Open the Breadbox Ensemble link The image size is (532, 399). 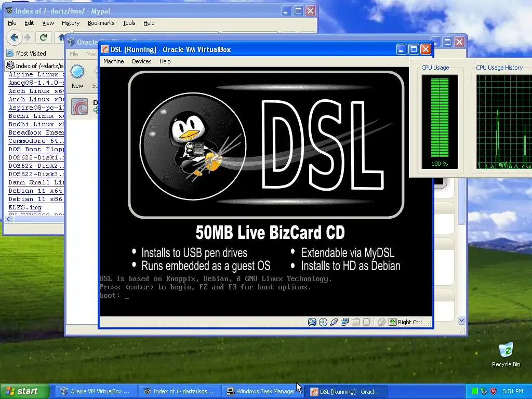pos(36,132)
